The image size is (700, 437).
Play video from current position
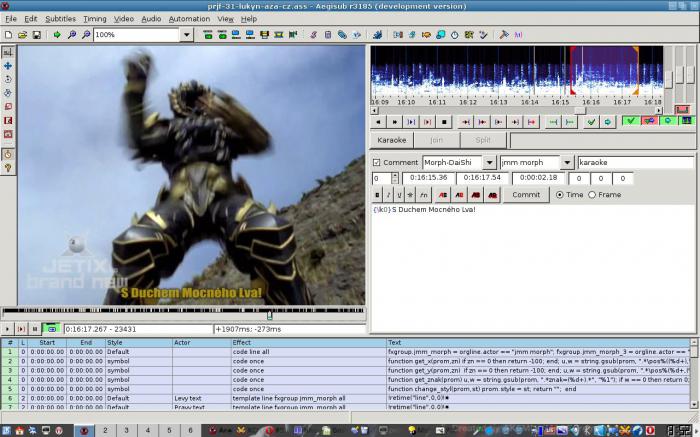(7, 329)
